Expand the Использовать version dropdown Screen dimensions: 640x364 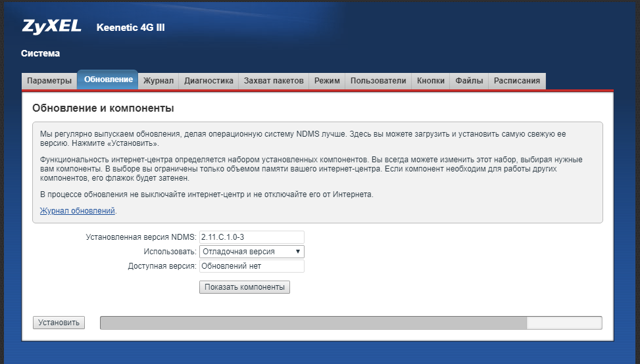[x=252, y=252]
